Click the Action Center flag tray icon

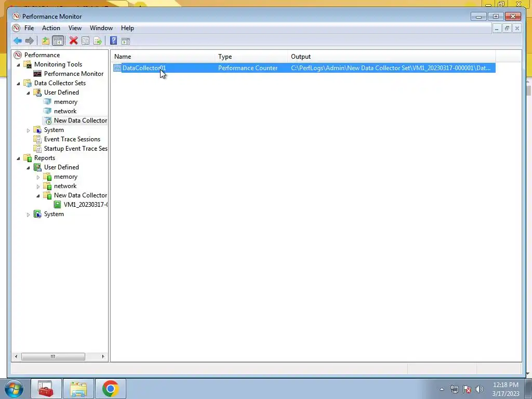467,389
